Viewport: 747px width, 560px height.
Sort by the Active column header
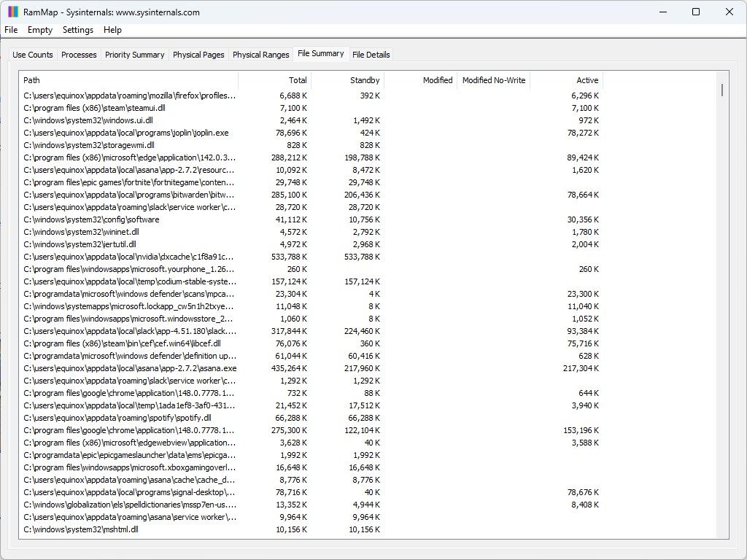566,80
